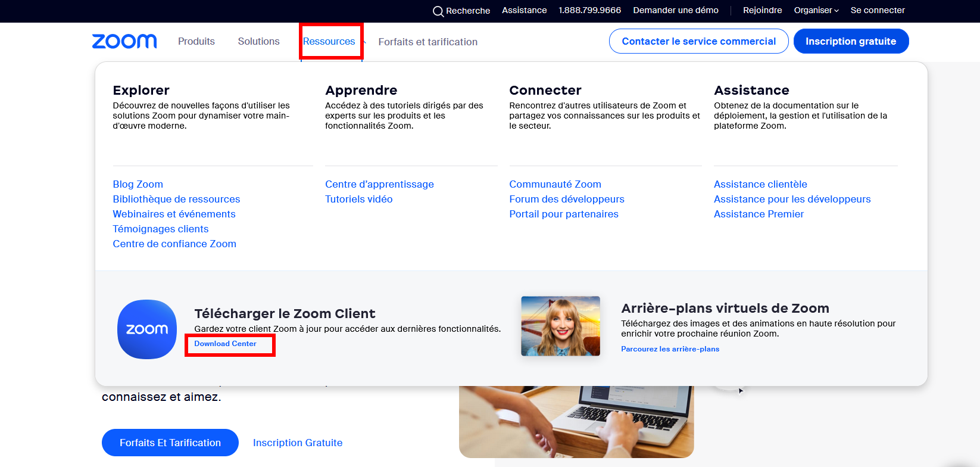Click the Connecter heading
Viewport: 980px width, 467px height.
[x=545, y=90]
